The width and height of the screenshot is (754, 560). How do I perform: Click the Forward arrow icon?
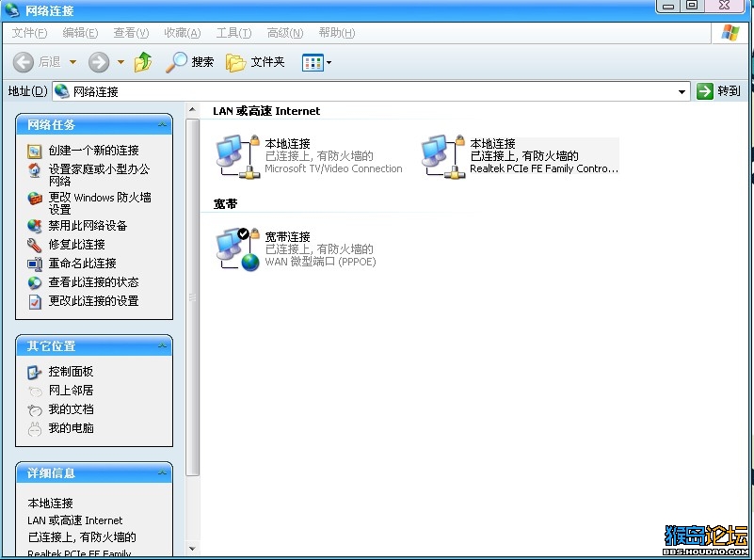click(x=99, y=62)
